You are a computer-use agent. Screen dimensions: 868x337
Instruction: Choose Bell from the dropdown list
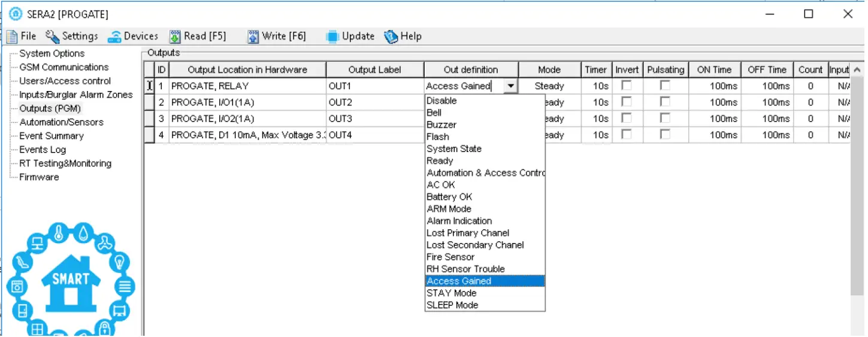click(485, 113)
